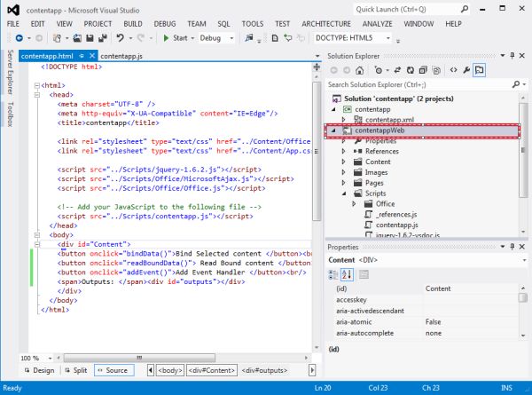Close the contentapp.html tab
The height and width of the screenshot is (395, 532).
point(92,56)
